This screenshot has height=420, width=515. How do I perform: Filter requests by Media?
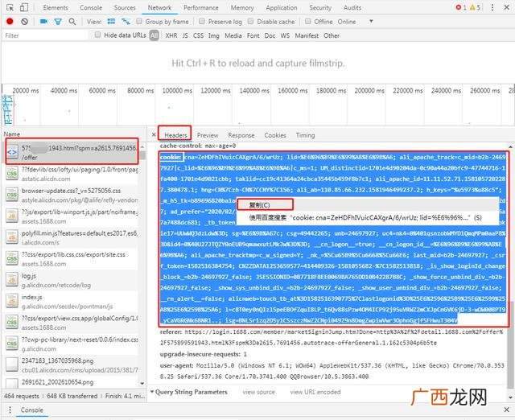coord(233,35)
